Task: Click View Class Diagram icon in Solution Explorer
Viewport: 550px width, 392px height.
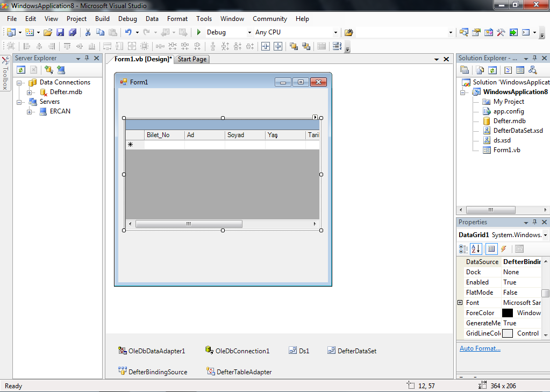Action: coord(532,70)
